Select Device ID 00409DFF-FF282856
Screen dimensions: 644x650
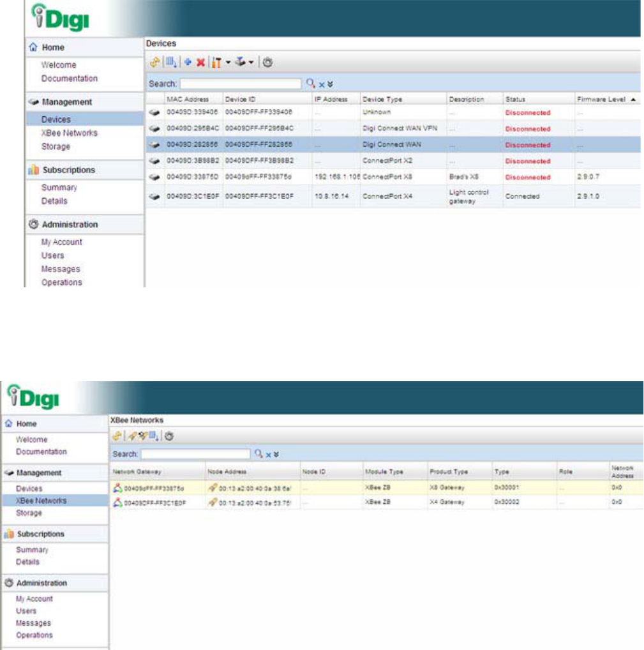tap(258, 144)
